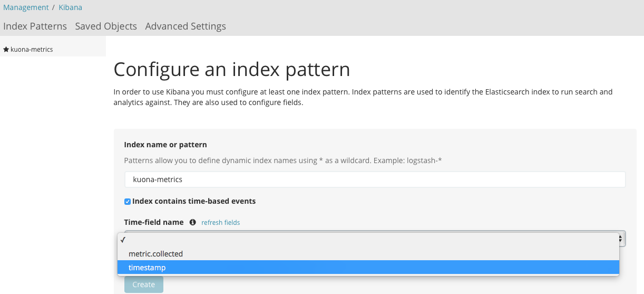Click the Time-field select arrow stepper
Image resolution: width=644 pixels, height=294 pixels.
point(622,239)
